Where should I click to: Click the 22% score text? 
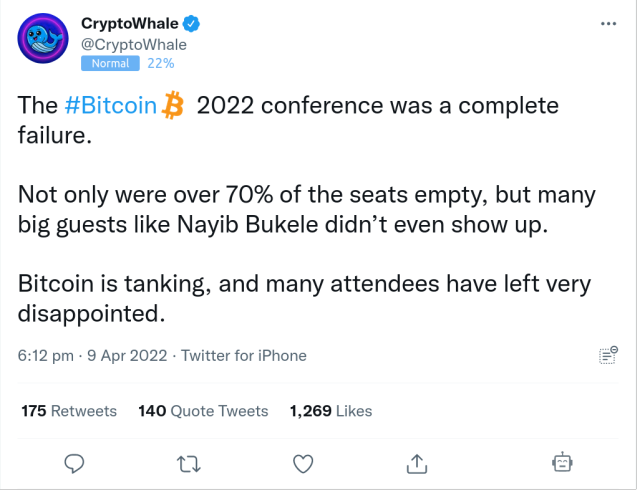(x=160, y=63)
